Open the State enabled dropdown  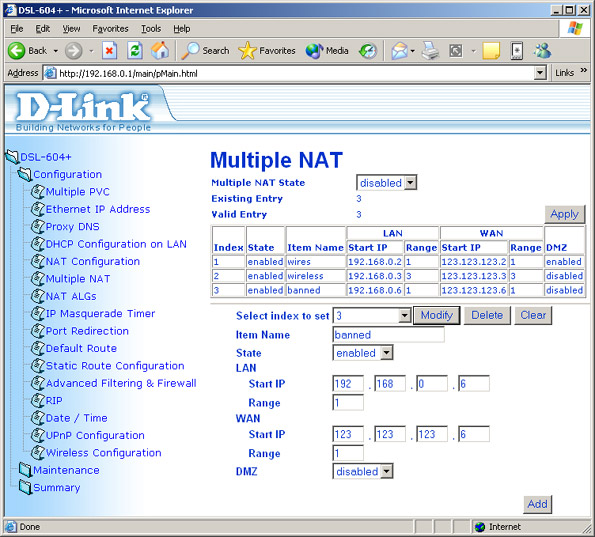point(386,353)
